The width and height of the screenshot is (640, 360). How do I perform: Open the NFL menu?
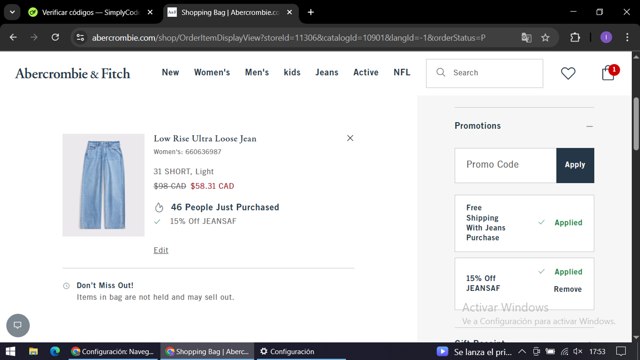[x=402, y=72]
